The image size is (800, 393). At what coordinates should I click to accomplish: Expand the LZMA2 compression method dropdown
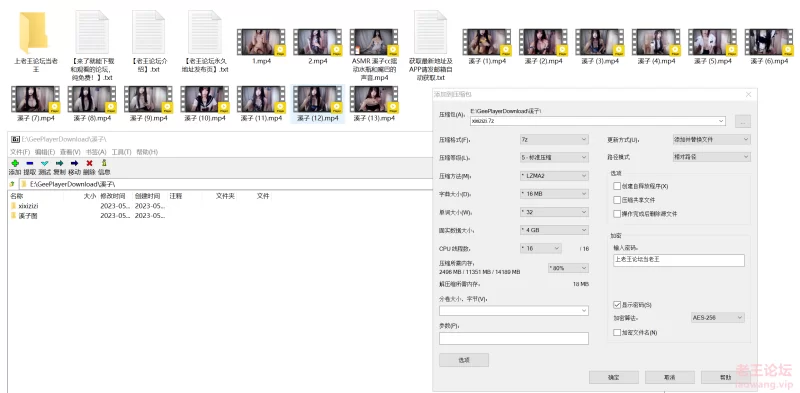click(554, 176)
